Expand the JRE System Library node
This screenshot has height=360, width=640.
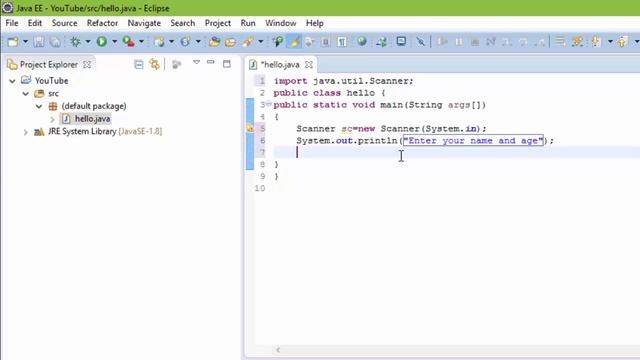click(x=25, y=132)
